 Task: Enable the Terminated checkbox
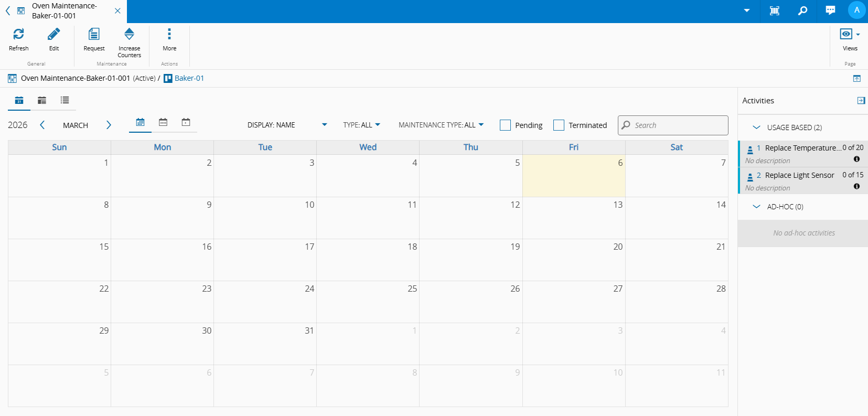tap(559, 125)
